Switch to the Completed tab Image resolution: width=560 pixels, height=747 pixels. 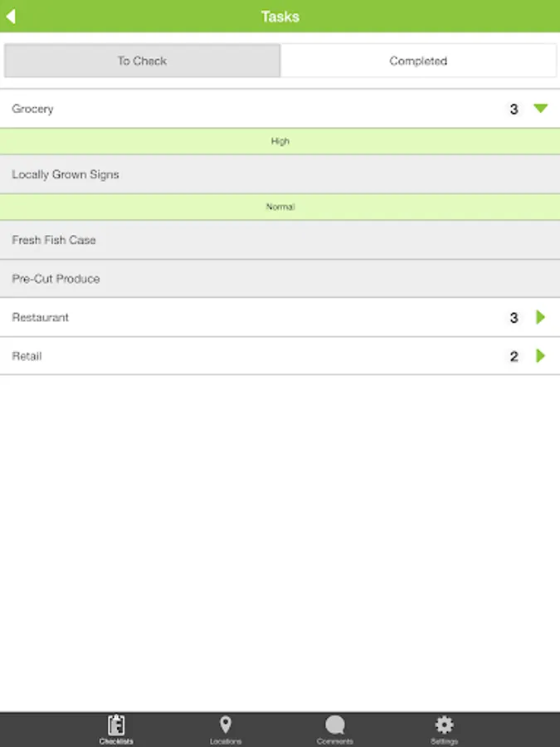click(418, 61)
